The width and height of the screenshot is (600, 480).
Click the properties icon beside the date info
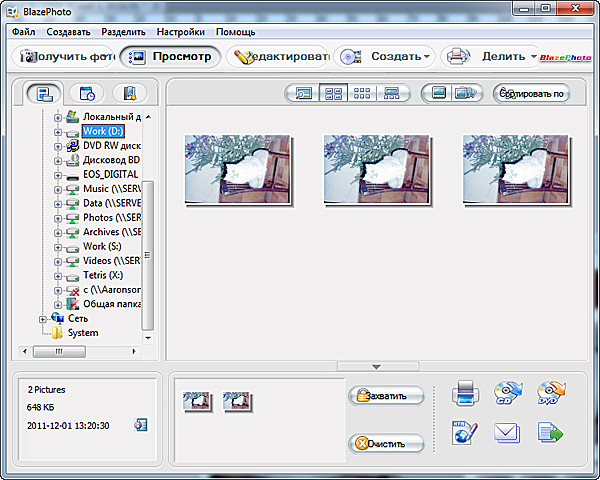click(141, 425)
